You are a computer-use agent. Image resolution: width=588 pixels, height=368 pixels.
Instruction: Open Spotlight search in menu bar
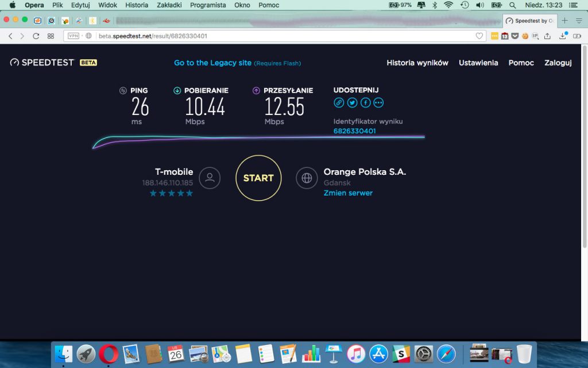click(x=513, y=5)
